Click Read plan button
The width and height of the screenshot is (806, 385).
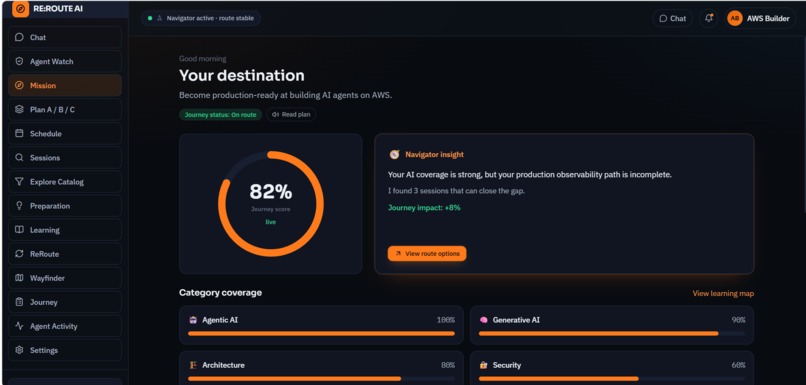pos(291,115)
